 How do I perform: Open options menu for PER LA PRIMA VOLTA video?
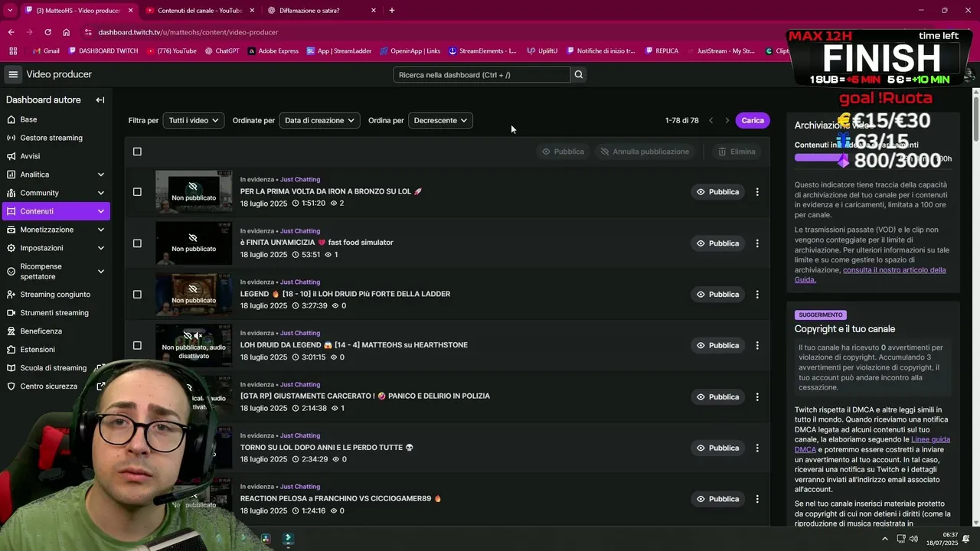tap(757, 192)
